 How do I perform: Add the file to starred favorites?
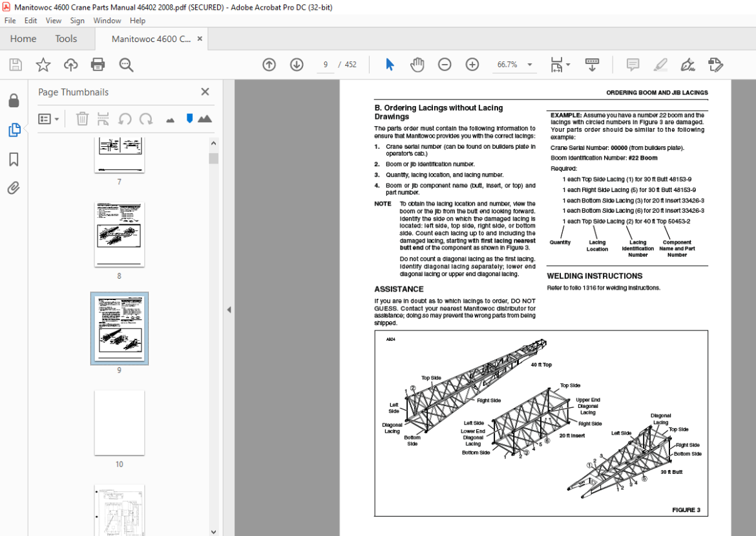tap(43, 65)
